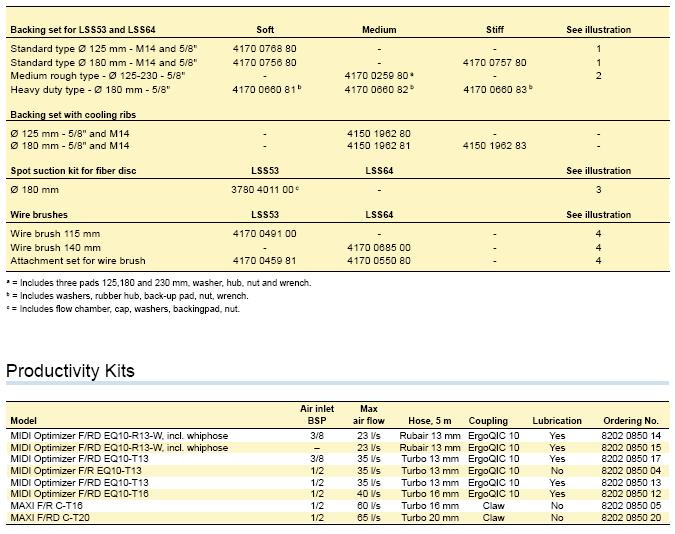
Task: Select part number 4150 1962 80
Action: coord(379,134)
